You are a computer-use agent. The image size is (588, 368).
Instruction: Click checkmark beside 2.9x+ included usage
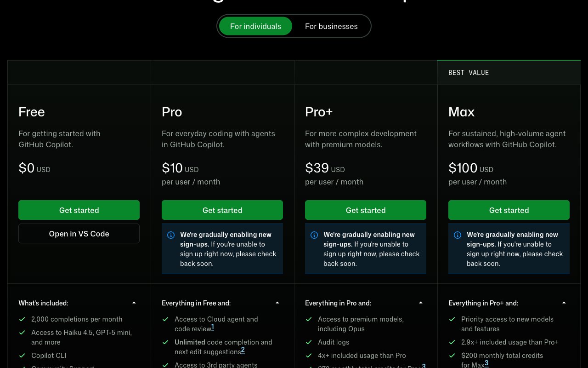(452, 342)
